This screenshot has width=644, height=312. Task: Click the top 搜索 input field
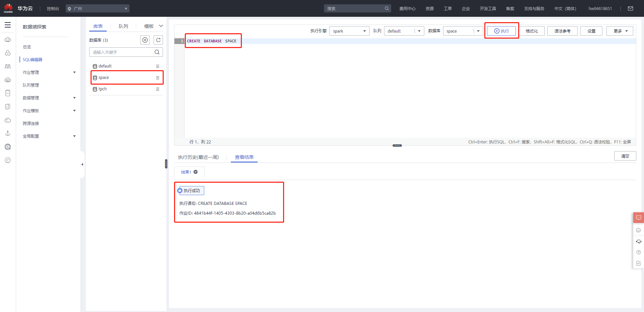(354, 8)
